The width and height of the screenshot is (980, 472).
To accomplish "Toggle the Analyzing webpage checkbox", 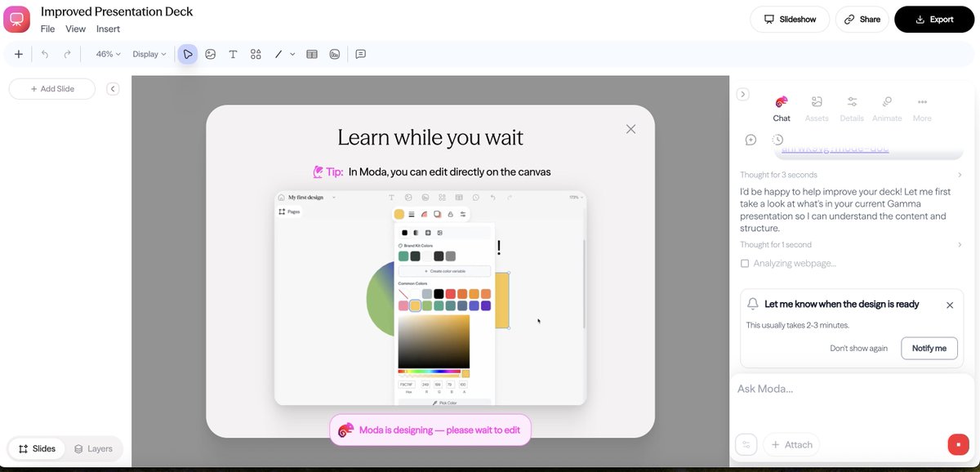I will coord(744,264).
